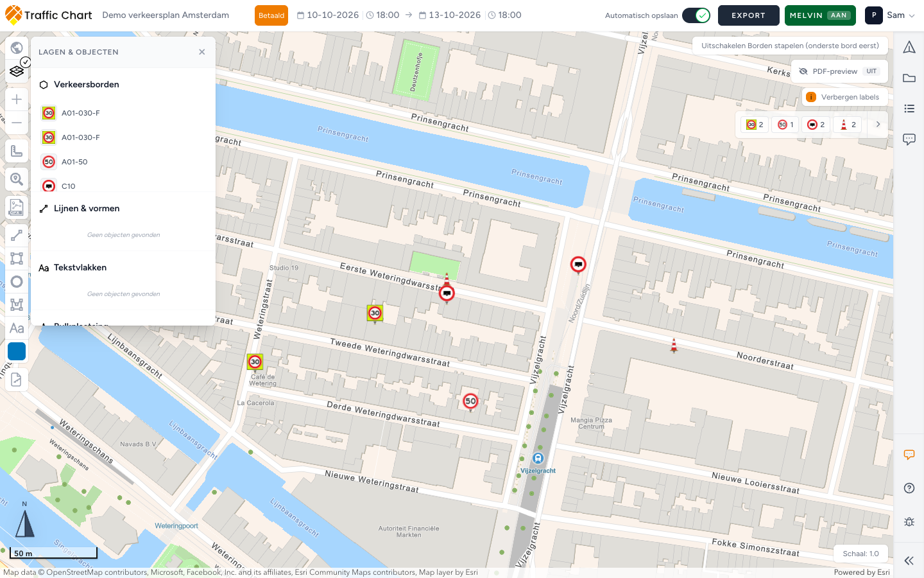Select the ruler measurement tool
This screenshot has width=924, height=578.
coord(17,151)
